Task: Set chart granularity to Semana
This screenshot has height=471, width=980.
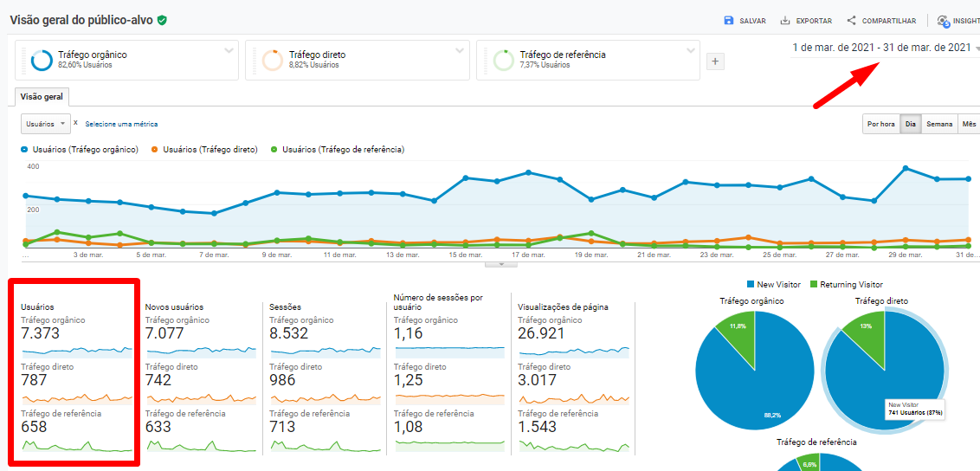Action: click(x=939, y=124)
